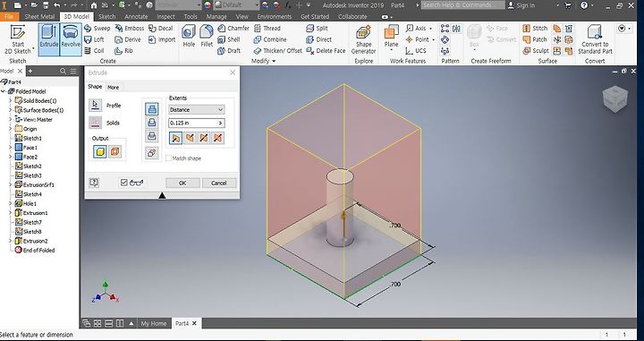
Task: Select the Rib tool
Action: pos(123,50)
